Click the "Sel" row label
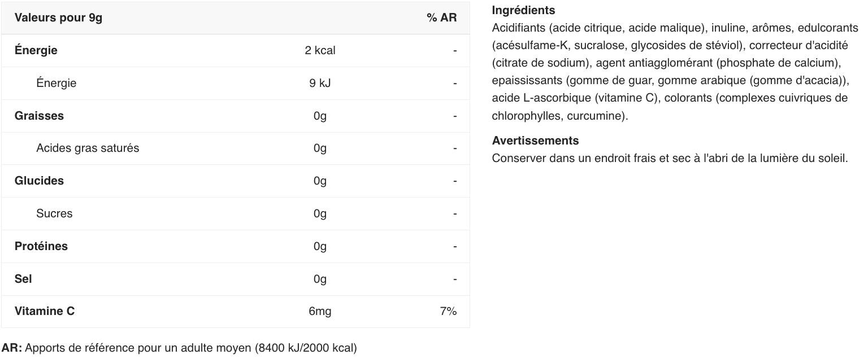 pyautogui.click(x=23, y=279)
